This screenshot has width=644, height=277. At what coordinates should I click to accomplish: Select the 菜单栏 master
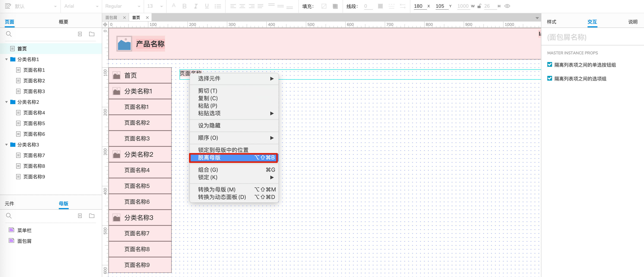point(24,230)
